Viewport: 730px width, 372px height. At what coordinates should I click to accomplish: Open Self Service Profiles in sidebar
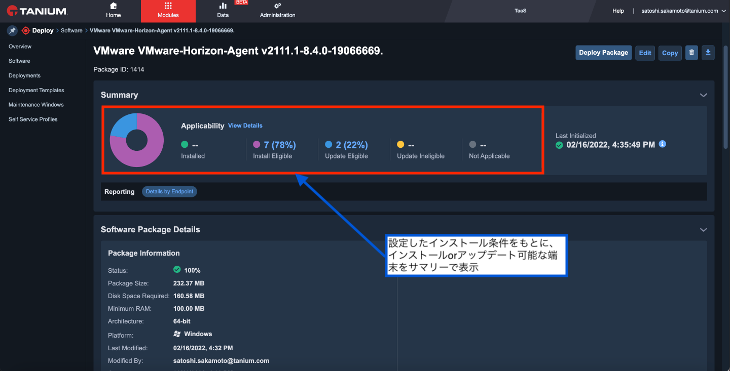33,119
